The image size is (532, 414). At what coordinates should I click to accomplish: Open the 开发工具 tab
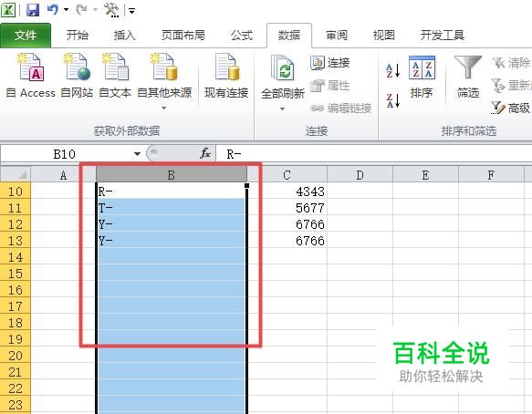click(x=442, y=35)
